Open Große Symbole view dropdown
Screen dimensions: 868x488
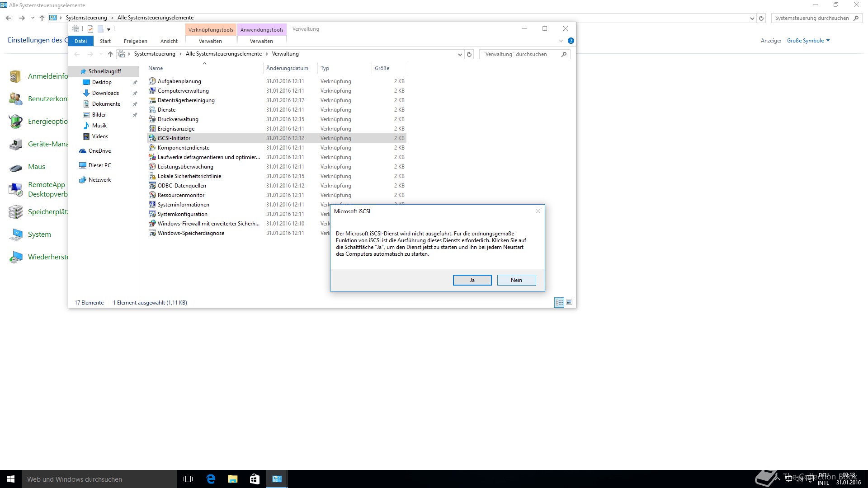click(808, 41)
